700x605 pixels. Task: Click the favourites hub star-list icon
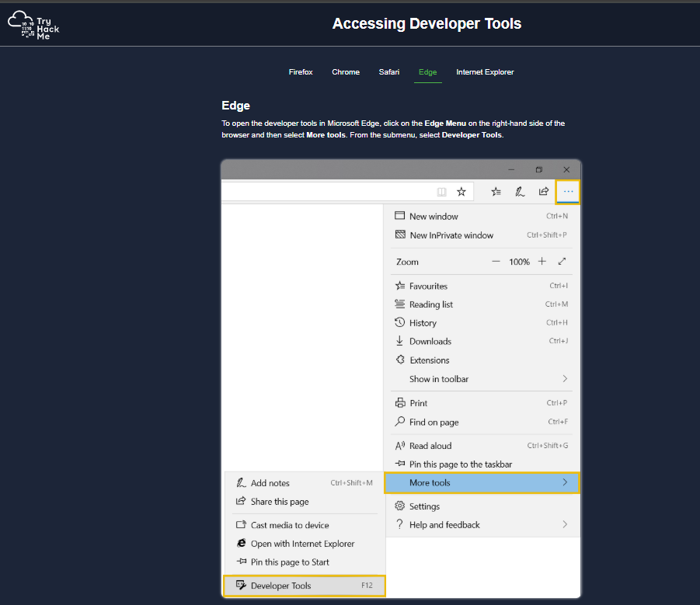point(496,192)
